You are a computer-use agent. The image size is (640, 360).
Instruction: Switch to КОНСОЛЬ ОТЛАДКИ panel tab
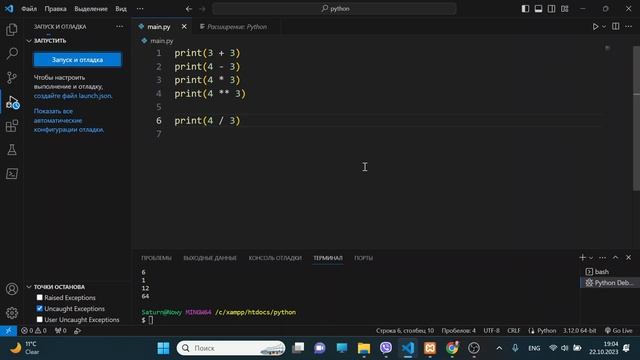(x=275, y=258)
